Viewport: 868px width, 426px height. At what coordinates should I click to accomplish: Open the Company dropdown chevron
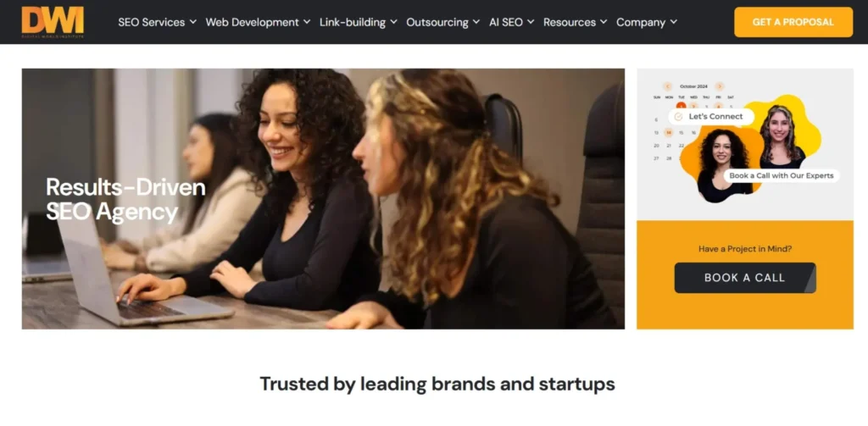pos(673,22)
